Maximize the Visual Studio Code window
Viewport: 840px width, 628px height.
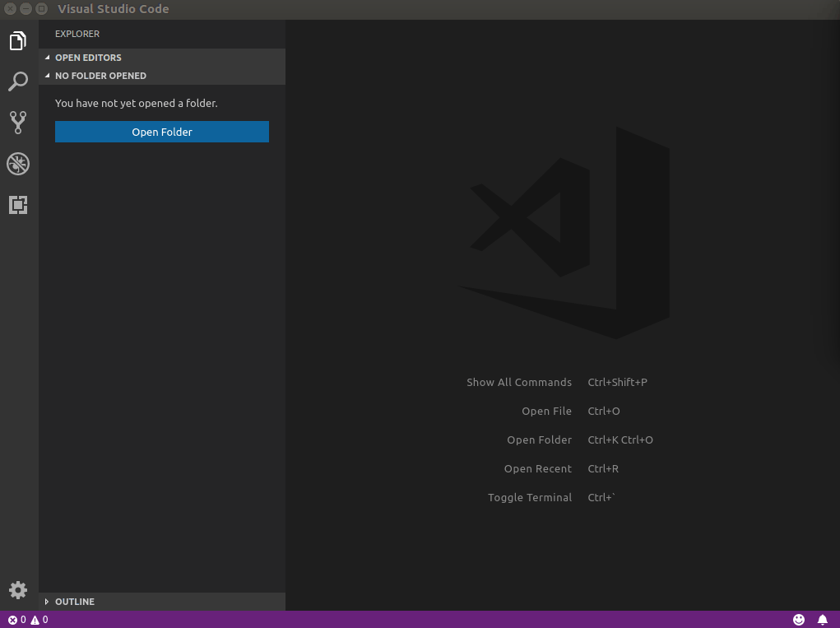41,9
